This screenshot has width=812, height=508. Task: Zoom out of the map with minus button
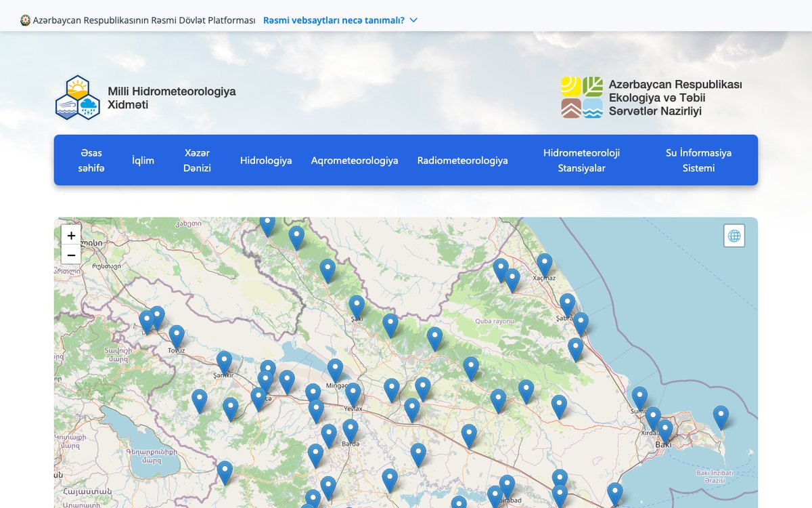(x=71, y=255)
